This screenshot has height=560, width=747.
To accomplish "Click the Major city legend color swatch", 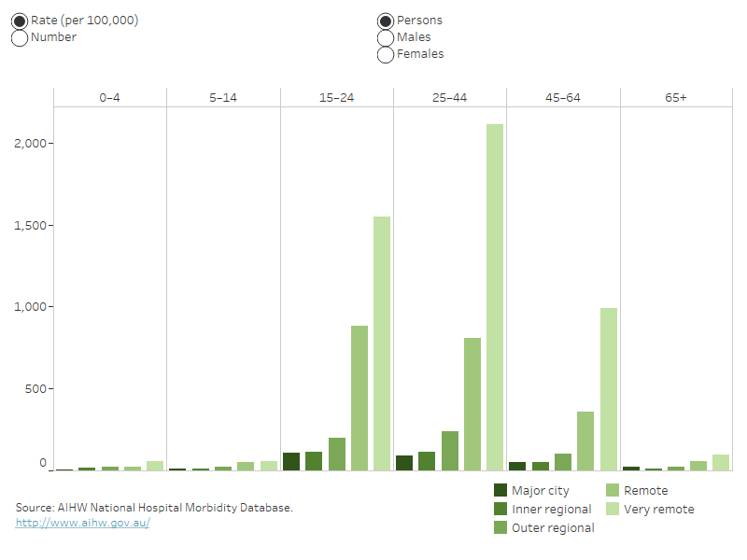I will [500, 490].
